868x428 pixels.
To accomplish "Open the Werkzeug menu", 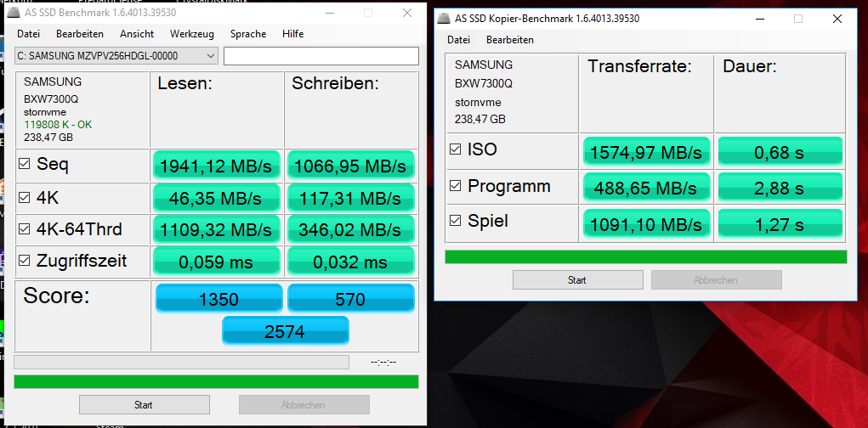I will coord(191,34).
